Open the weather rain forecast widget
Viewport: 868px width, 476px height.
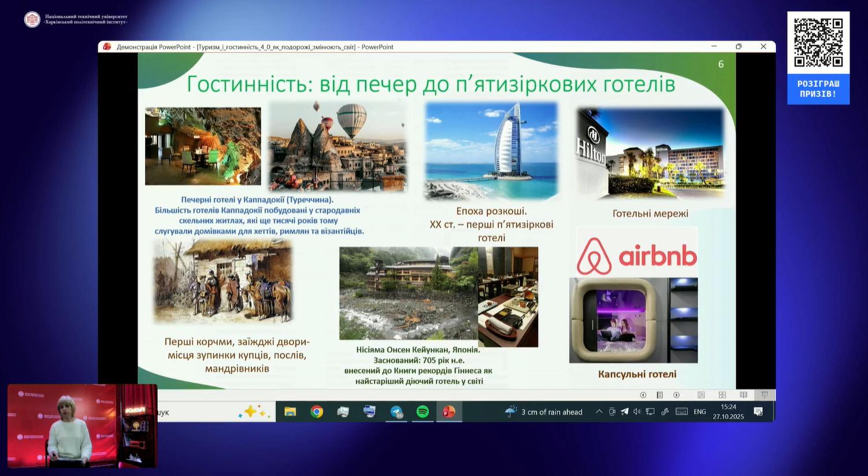[544, 412]
